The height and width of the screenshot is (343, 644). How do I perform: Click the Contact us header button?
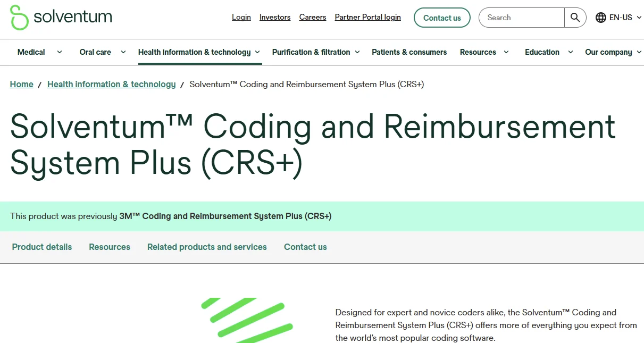click(442, 18)
